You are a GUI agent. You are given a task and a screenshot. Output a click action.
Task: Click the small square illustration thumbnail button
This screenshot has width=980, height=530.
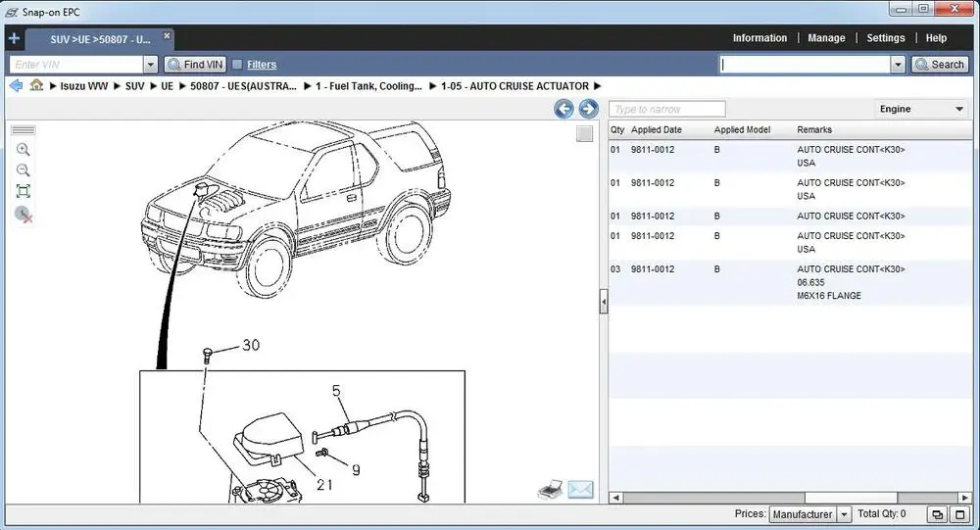pos(584,134)
